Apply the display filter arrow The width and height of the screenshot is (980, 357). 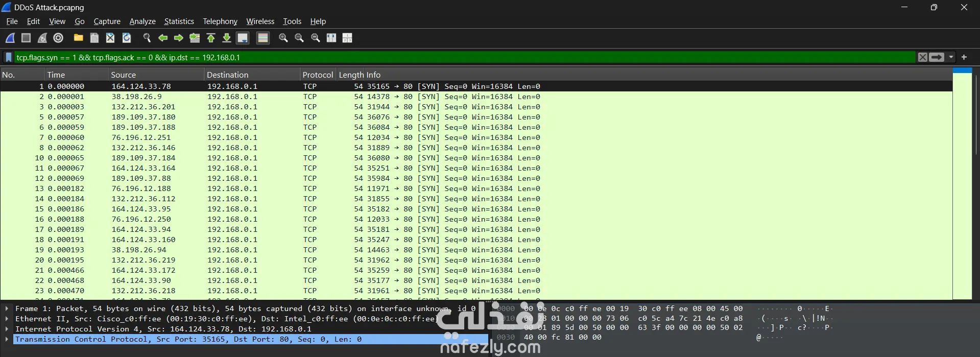coord(937,57)
